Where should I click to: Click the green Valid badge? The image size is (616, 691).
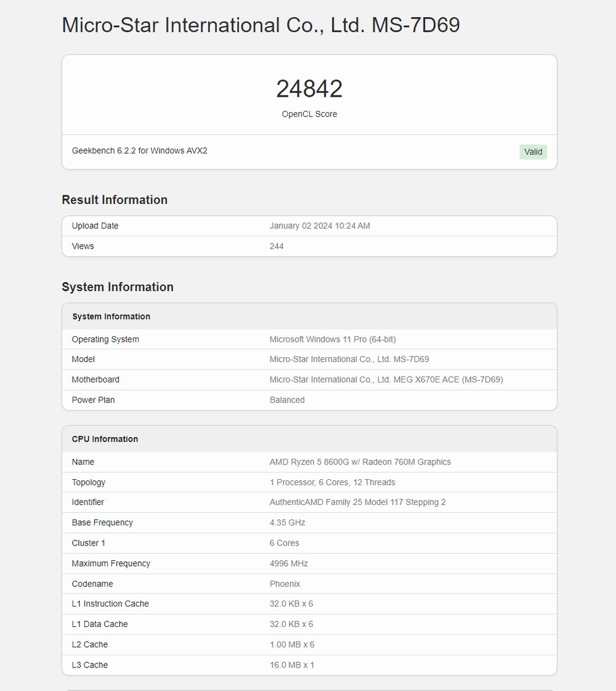point(533,152)
